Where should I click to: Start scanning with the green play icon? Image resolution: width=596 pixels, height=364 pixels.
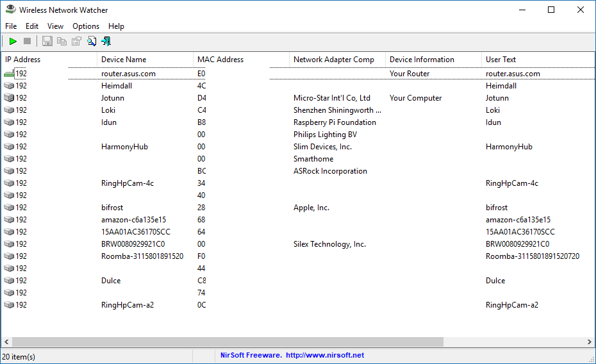13,41
